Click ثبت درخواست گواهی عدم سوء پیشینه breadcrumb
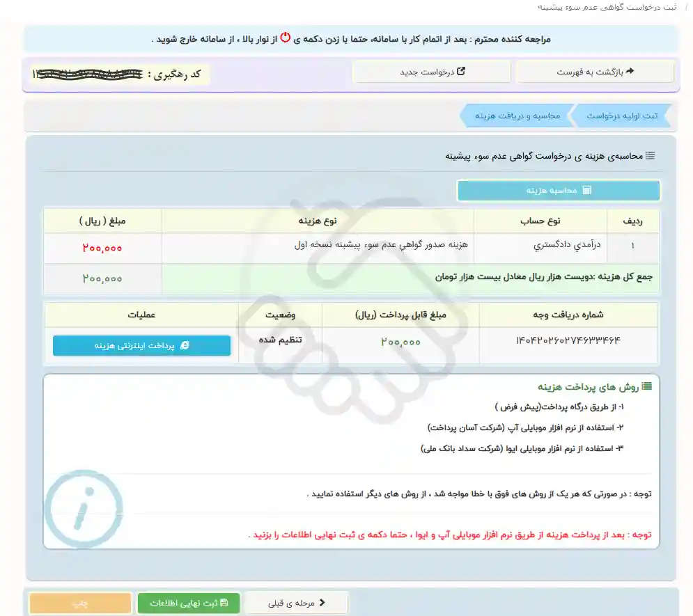The width and height of the screenshot is (693, 616). 607,8
